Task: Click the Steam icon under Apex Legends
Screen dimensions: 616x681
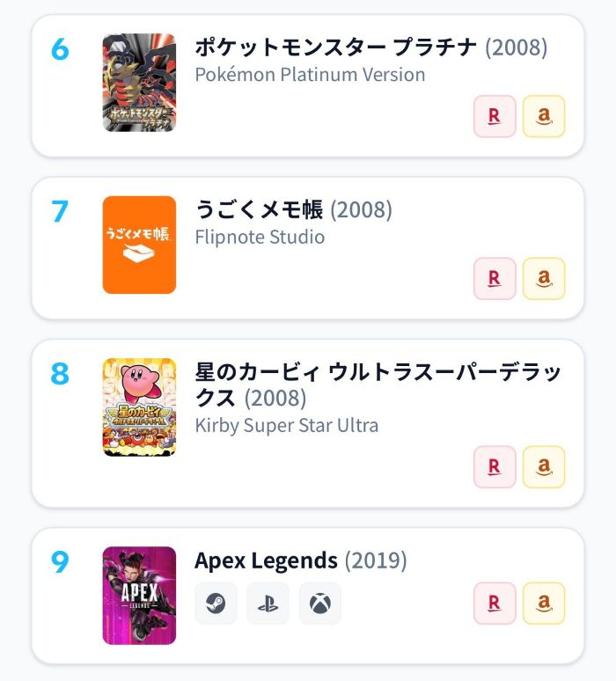Action: click(216, 604)
